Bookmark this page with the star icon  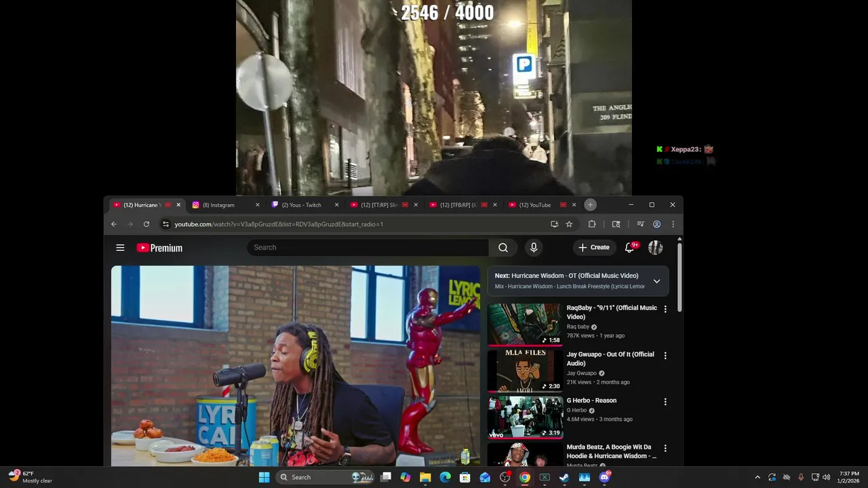pos(570,224)
